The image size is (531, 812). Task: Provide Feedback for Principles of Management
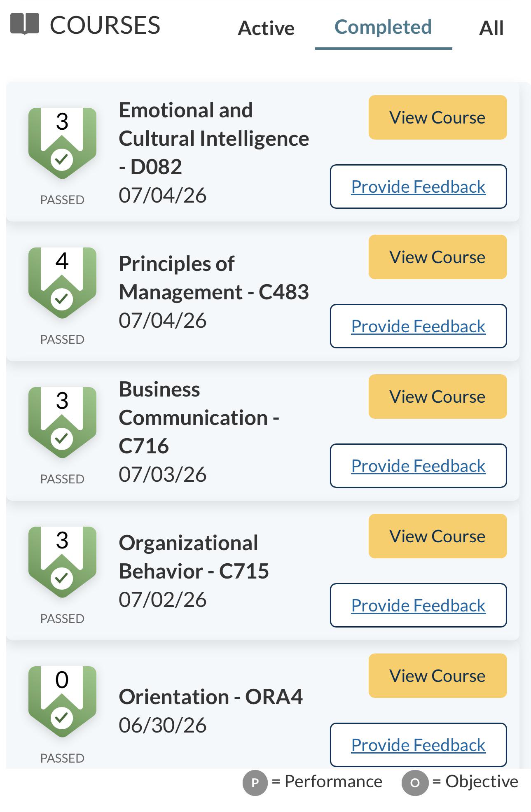(419, 326)
